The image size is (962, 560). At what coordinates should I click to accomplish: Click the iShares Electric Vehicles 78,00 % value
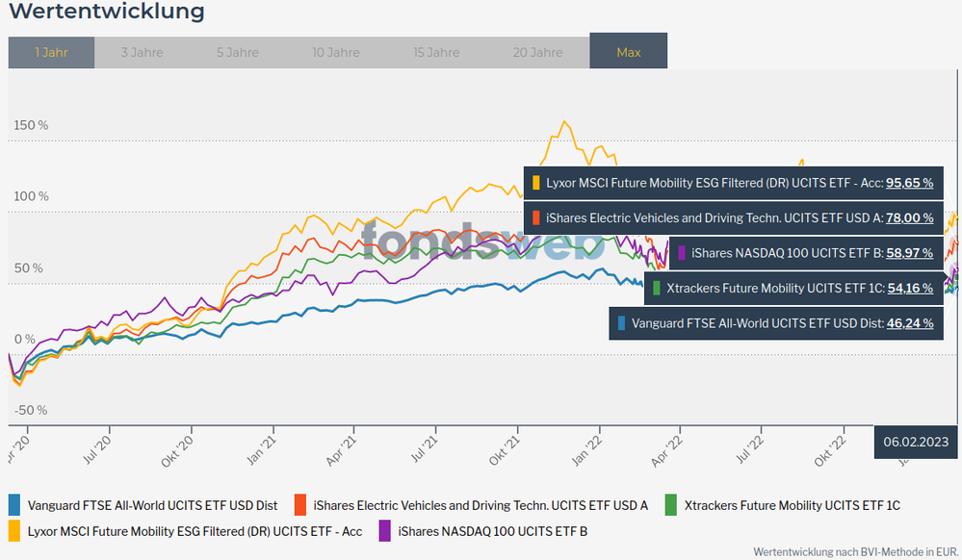[x=909, y=217]
